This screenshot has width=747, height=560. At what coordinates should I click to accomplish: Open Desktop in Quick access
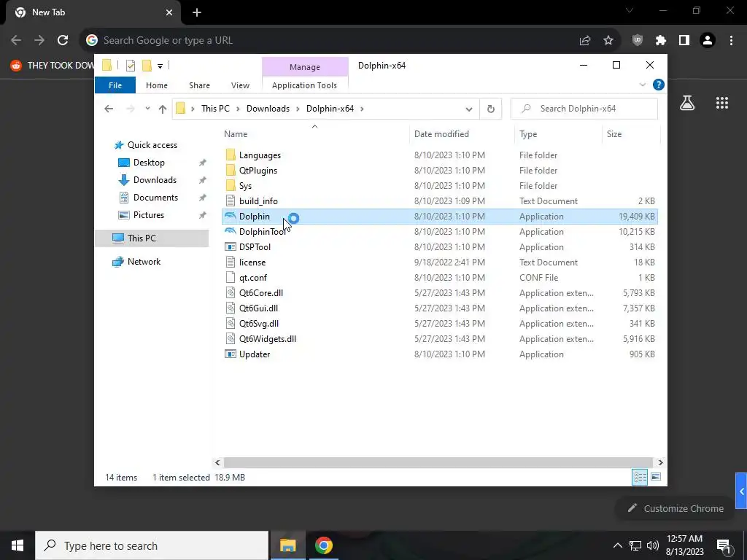click(149, 163)
